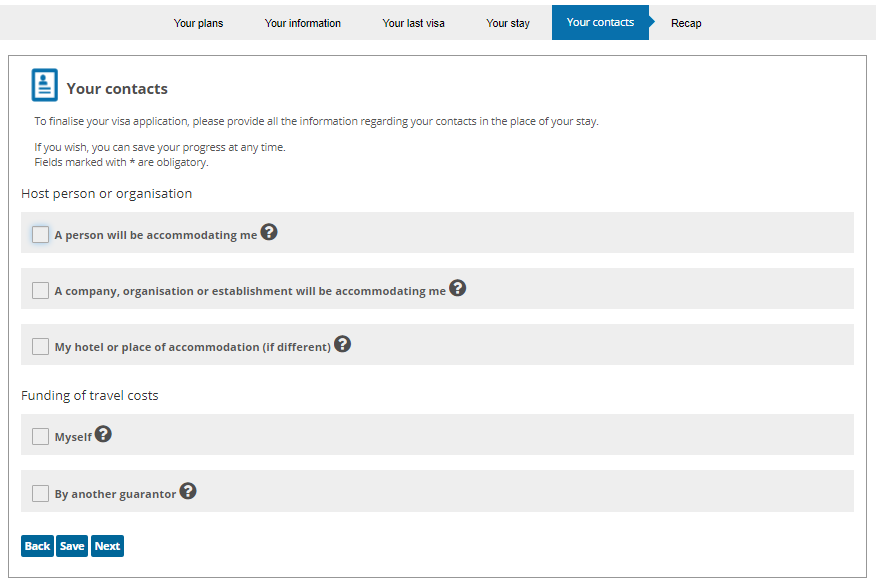The image size is (876, 586).
Task: Open help icon beside person accommodating me
Action: click(269, 232)
